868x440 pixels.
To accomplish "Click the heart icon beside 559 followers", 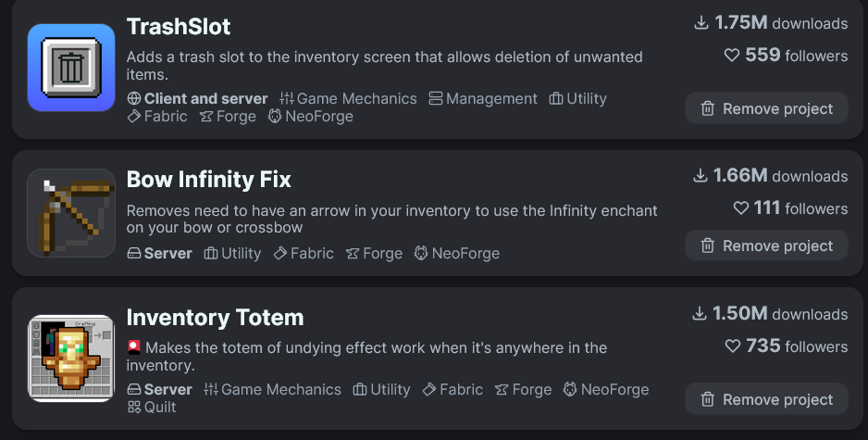I will click(732, 56).
